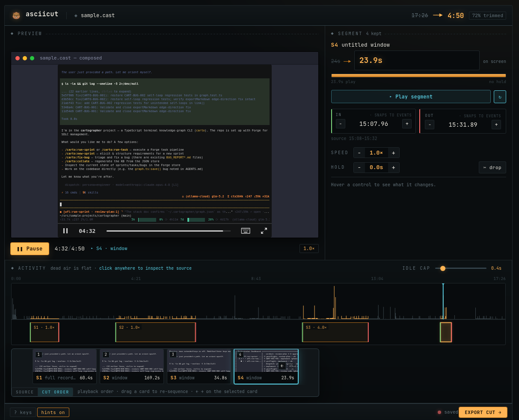This screenshot has height=420, width=519.
Task: Click the S4 · window label under preview
Action: [x=112, y=249]
